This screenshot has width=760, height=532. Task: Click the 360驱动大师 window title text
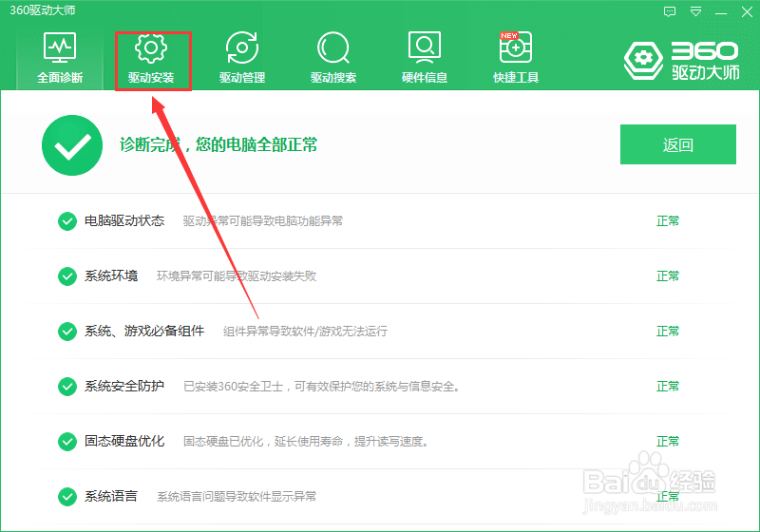pyautogui.click(x=43, y=10)
